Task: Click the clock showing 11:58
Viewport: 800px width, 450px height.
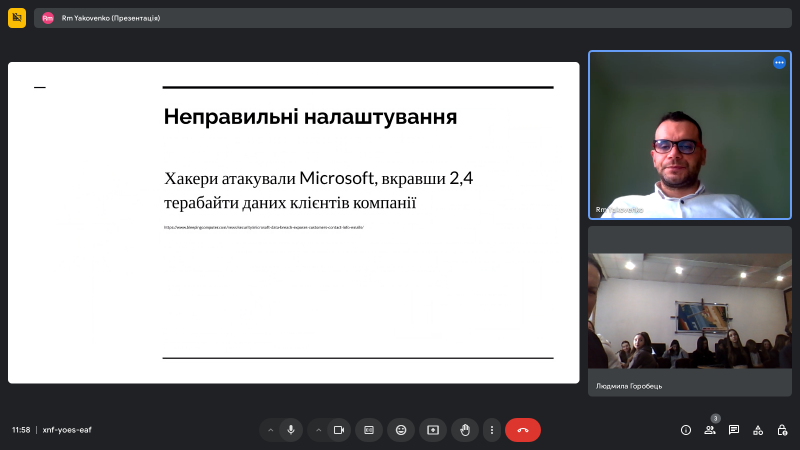Action: pyautogui.click(x=21, y=430)
